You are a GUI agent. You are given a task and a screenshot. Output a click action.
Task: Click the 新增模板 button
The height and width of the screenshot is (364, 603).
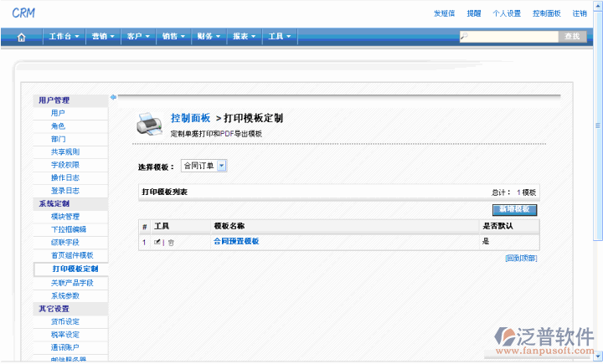[514, 210]
